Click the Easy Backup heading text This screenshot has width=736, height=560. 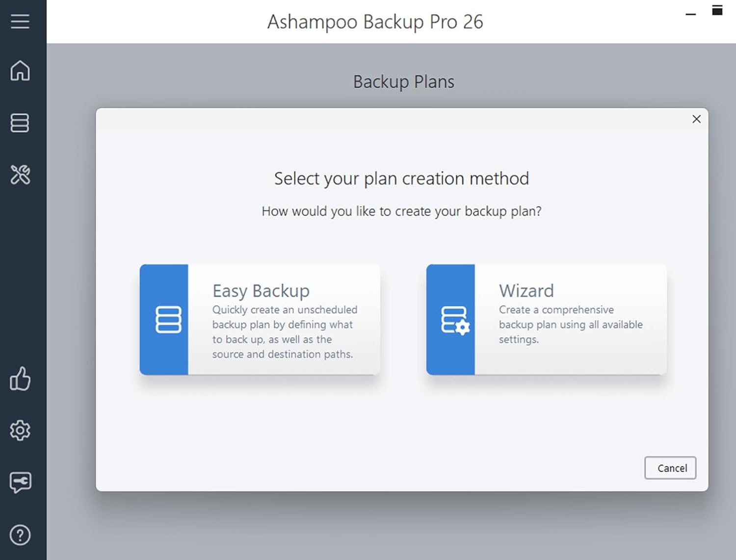coord(261,290)
